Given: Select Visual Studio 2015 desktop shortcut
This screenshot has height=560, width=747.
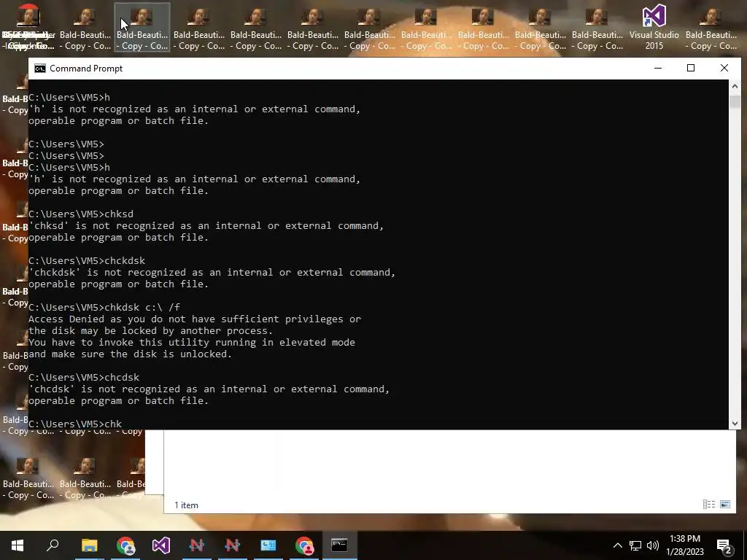Looking at the screenshot, I should (x=654, y=27).
